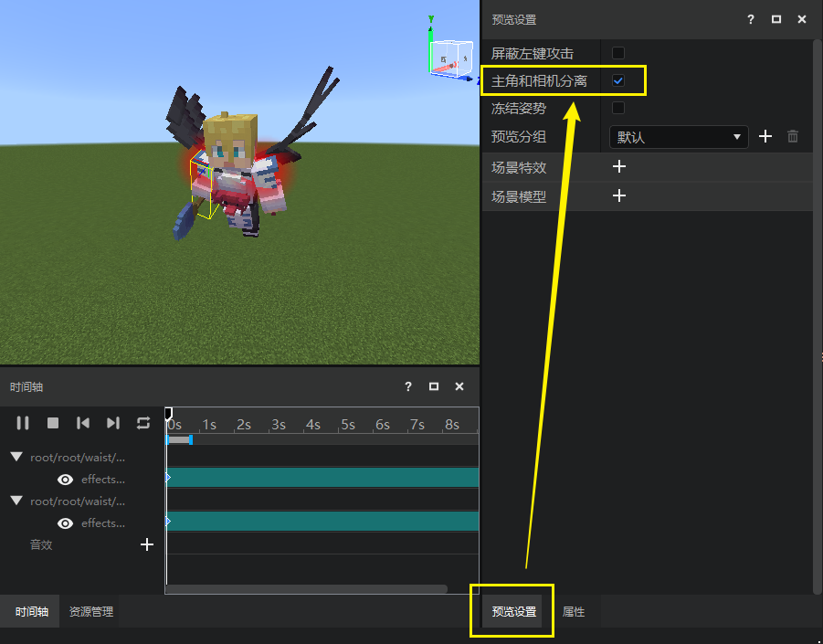This screenshot has width=823, height=644.
Task: Open the 预览分组 dropdown showing 默认
Action: 679,137
